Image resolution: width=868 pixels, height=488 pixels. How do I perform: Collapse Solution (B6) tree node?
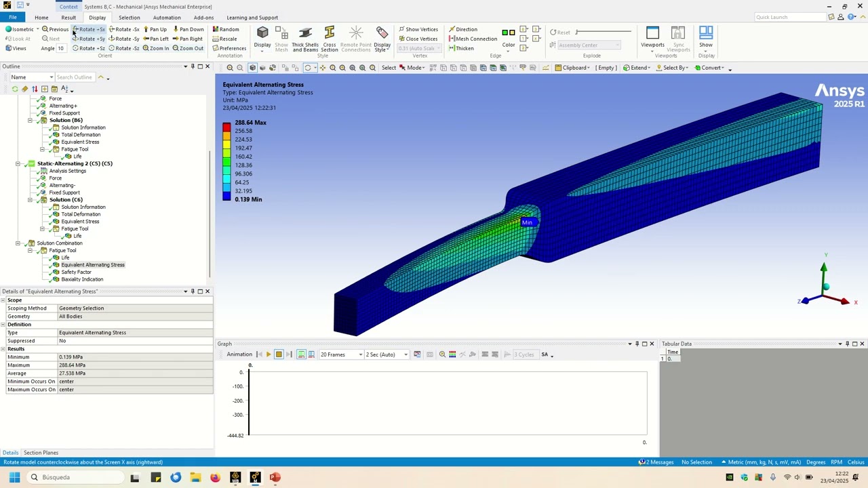coord(30,120)
